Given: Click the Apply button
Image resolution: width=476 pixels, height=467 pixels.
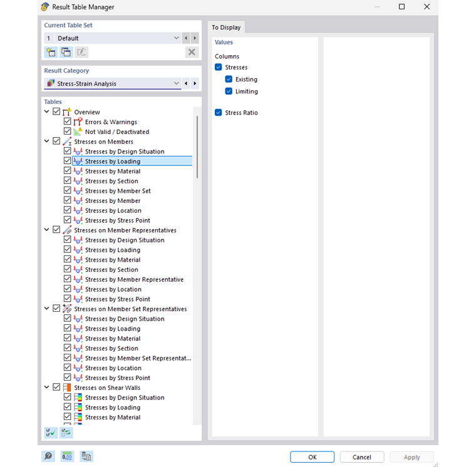Looking at the screenshot, I should (x=411, y=457).
